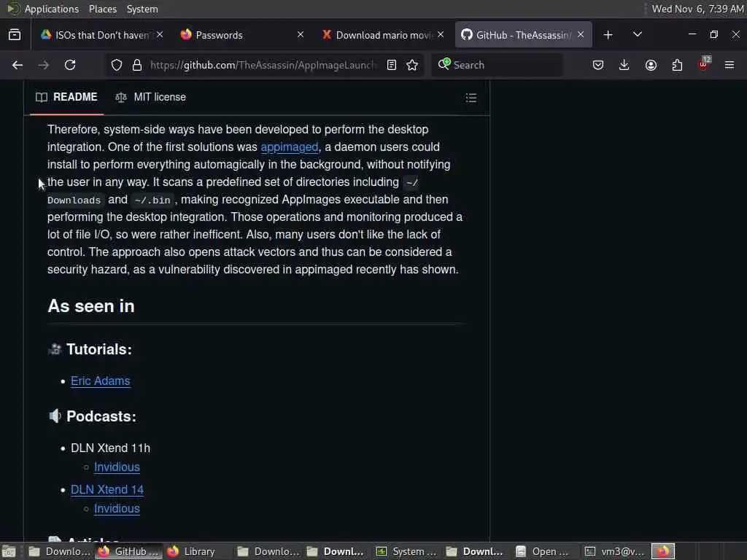Close the GitHub TheAssassin tab
This screenshot has height=560, width=747.
[x=581, y=35]
